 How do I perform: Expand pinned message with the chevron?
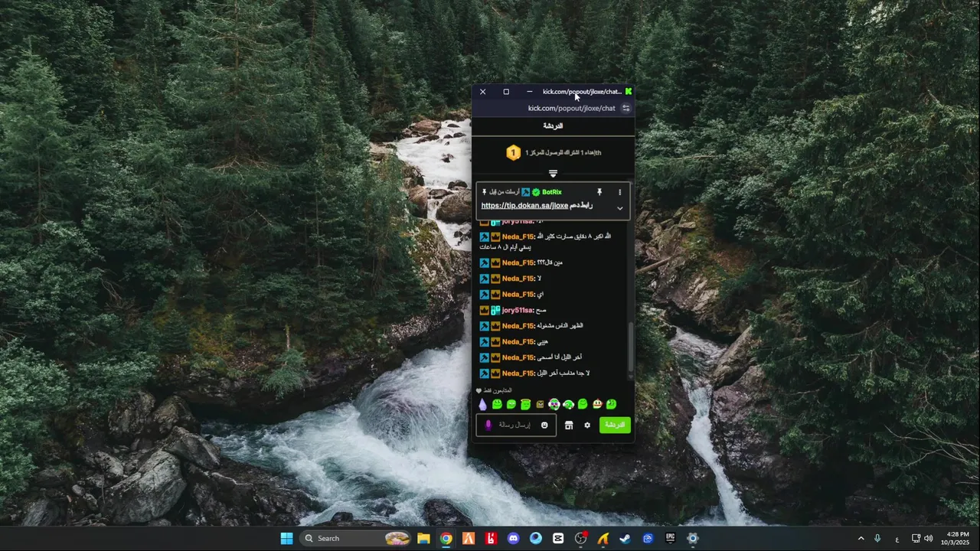620,208
